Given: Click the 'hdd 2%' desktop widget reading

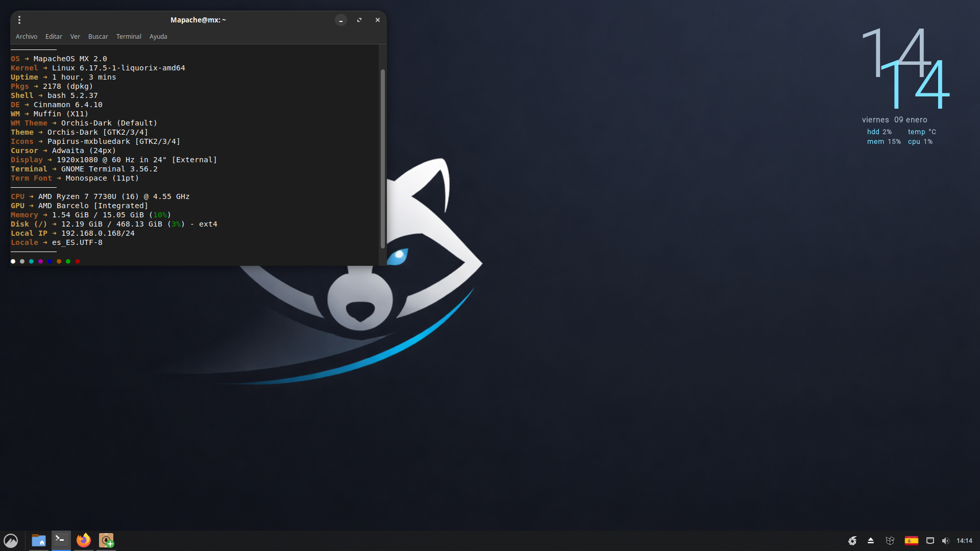Looking at the screenshot, I should (x=879, y=132).
